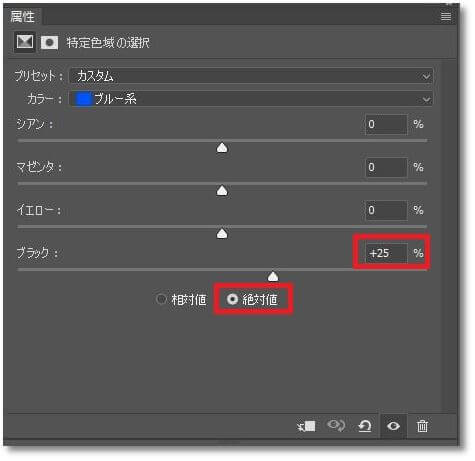
Task: Click the イエロー percentage input field
Action: [386, 210]
